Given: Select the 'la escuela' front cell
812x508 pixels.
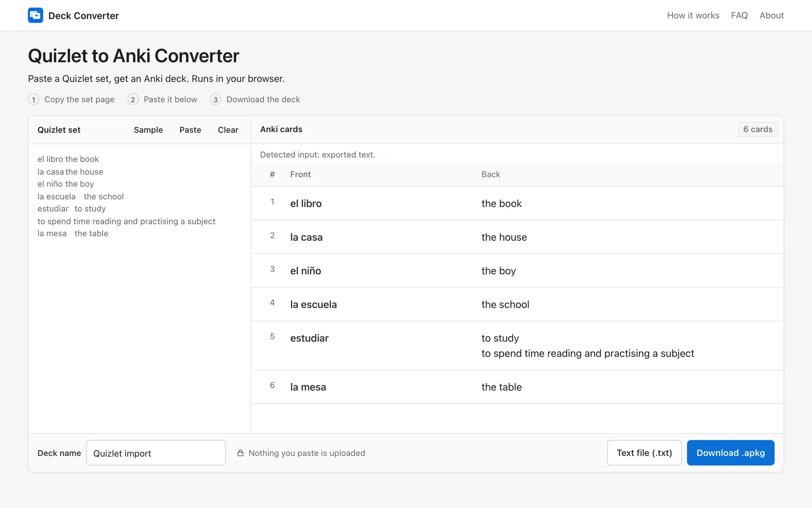Looking at the screenshot, I should click(313, 305).
